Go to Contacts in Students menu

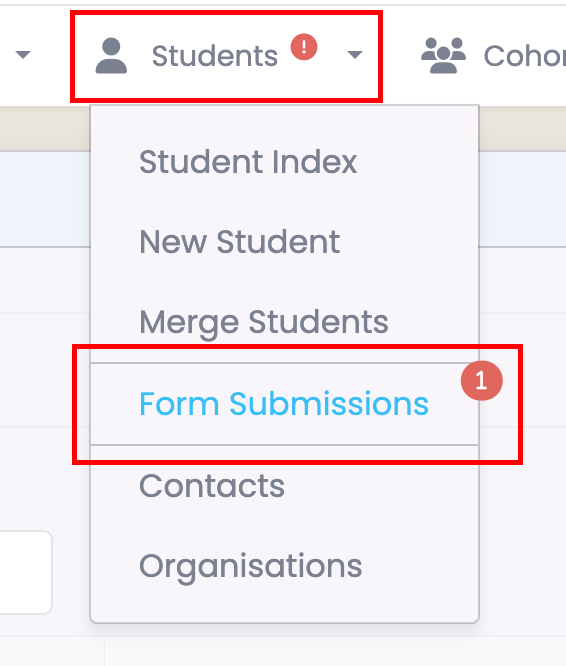[212, 485]
